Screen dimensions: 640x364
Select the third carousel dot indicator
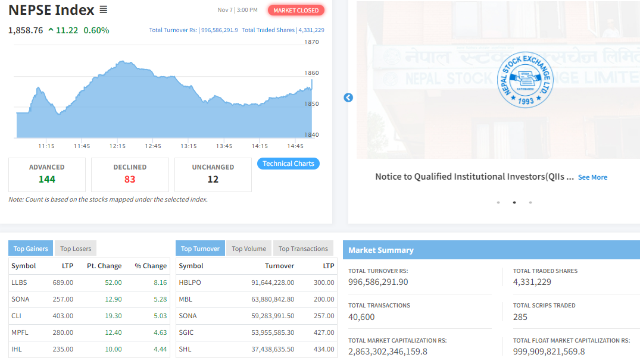(x=530, y=203)
